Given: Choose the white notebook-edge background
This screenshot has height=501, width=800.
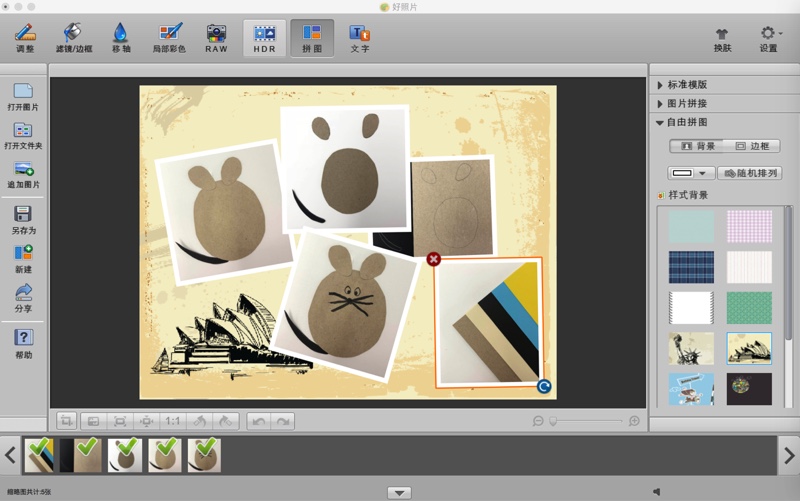Looking at the screenshot, I should point(691,308).
